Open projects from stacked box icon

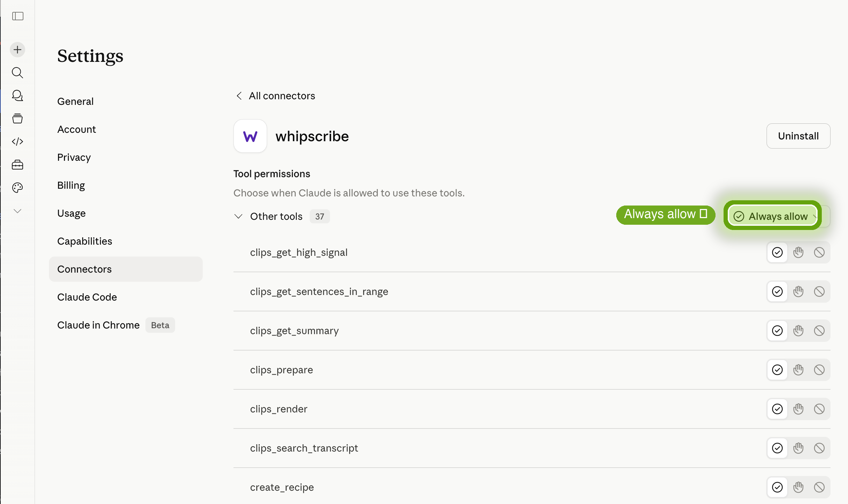[x=17, y=119]
